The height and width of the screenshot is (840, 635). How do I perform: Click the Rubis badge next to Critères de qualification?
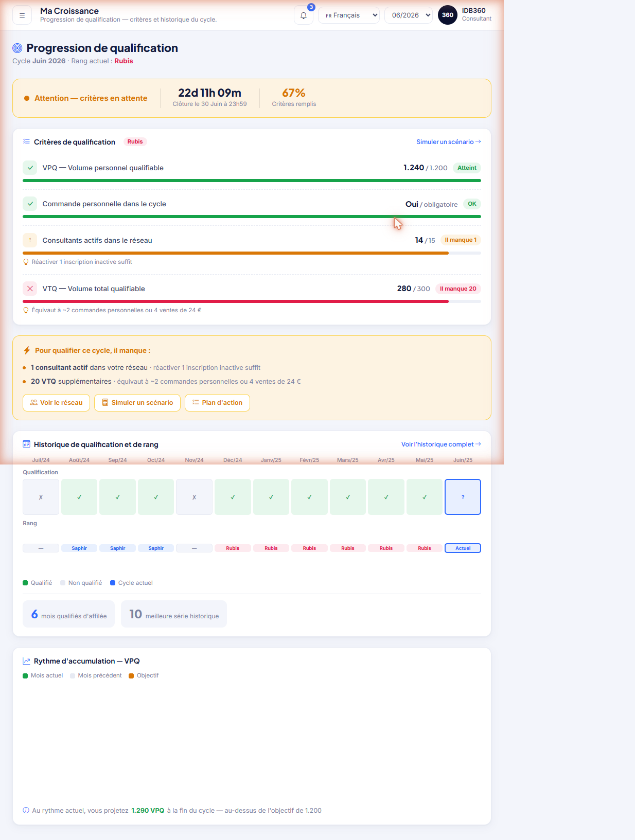tap(135, 141)
